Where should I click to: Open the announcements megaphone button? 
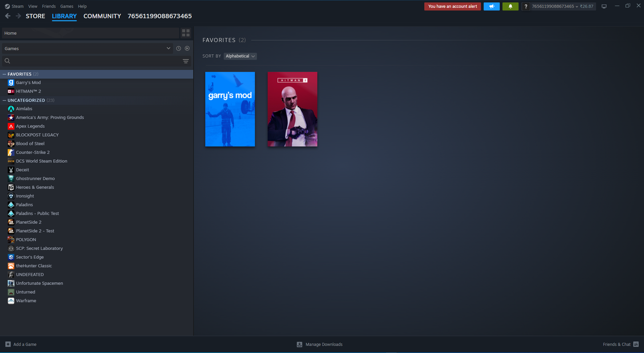click(x=492, y=7)
